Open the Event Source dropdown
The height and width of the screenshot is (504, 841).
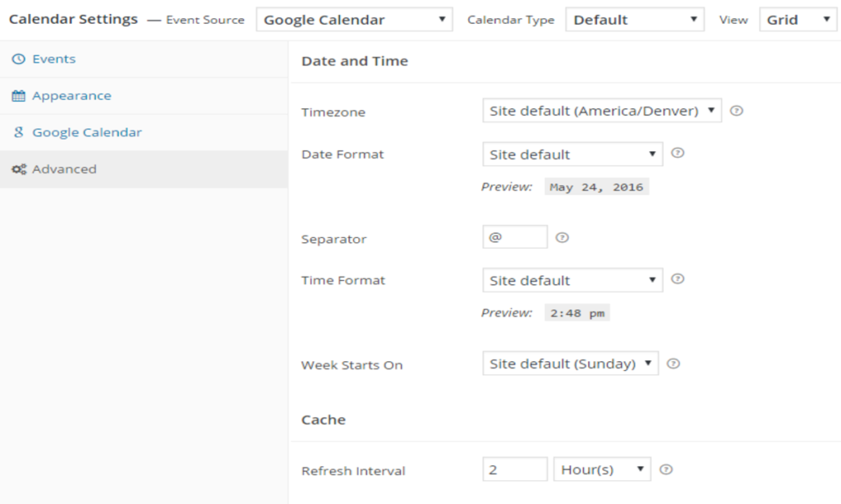(x=353, y=18)
